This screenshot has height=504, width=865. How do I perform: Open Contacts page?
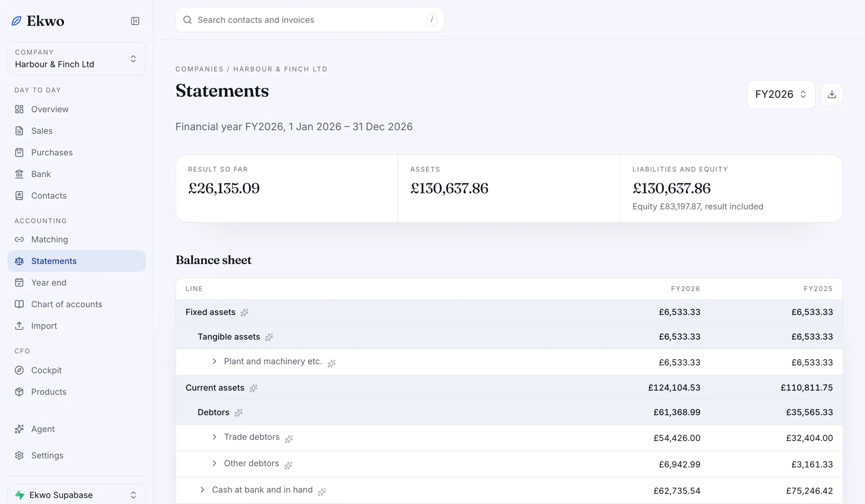point(77,196)
